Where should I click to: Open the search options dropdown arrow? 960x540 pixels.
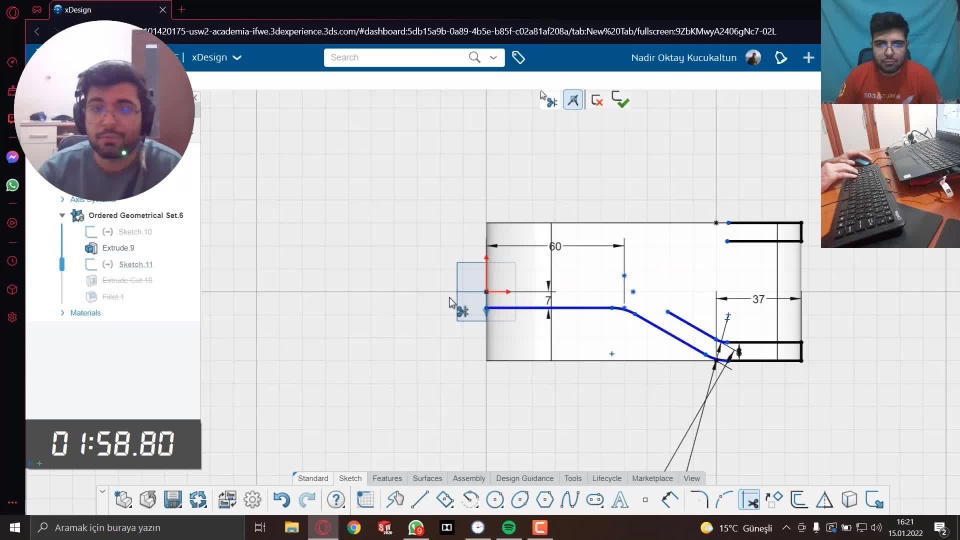pyautogui.click(x=493, y=58)
